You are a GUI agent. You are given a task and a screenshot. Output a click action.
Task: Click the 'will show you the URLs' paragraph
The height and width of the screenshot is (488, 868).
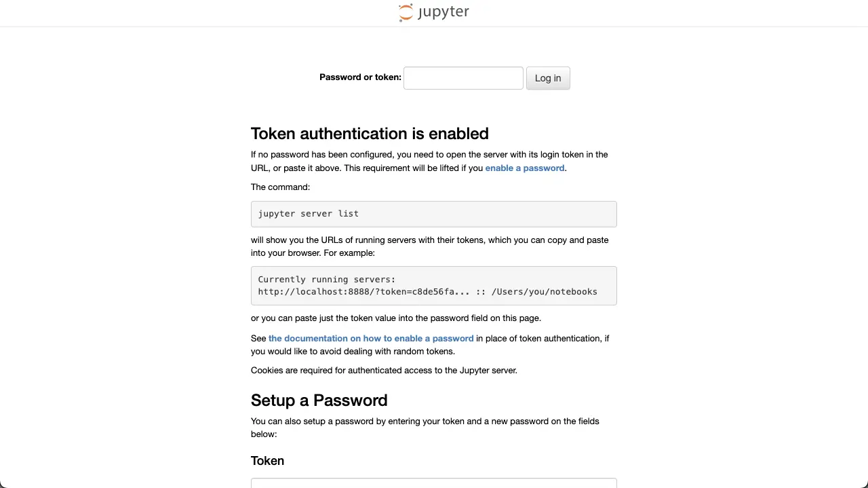429,246
